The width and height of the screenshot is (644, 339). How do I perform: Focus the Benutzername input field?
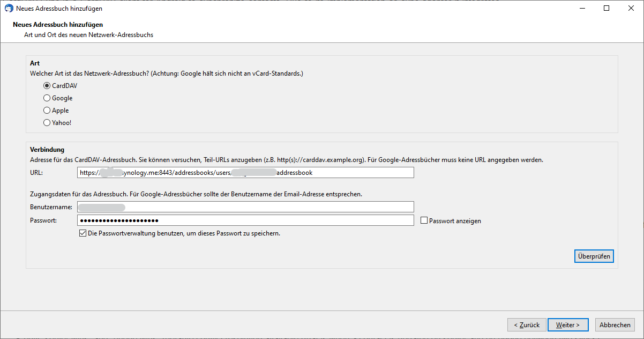[x=245, y=207]
